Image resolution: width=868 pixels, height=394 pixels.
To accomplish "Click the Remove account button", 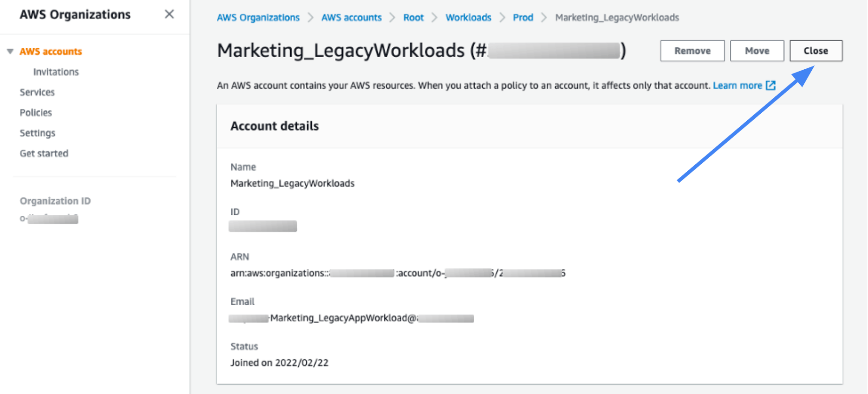I will click(692, 51).
